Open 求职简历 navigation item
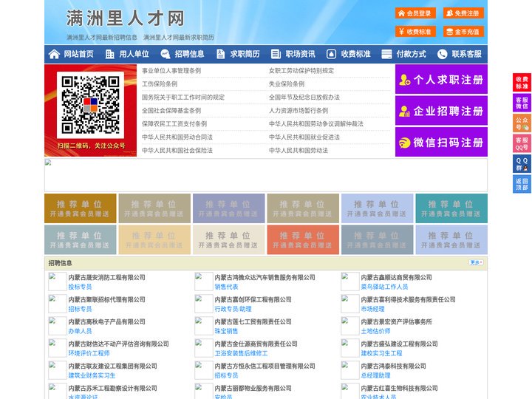 point(245,54)
